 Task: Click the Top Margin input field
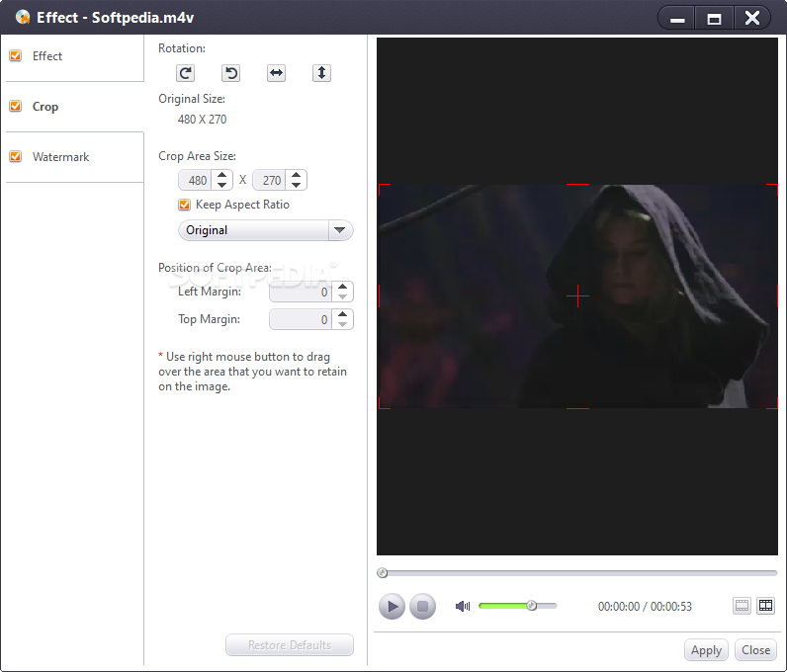click(301, 319)
